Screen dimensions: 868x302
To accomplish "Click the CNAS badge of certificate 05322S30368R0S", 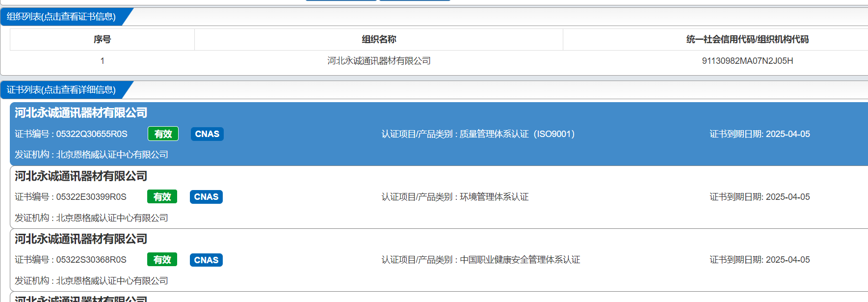I will [x=206, y=260].
